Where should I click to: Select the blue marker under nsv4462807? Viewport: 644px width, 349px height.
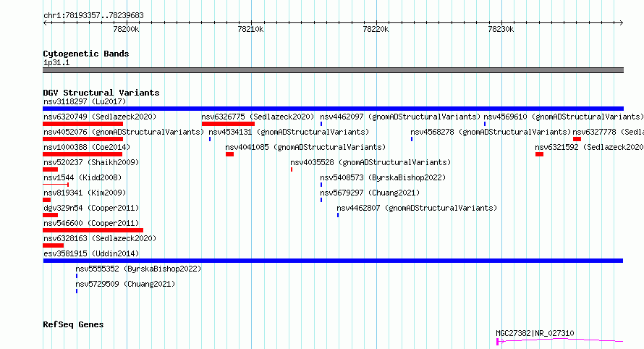(x=338, y=215)
